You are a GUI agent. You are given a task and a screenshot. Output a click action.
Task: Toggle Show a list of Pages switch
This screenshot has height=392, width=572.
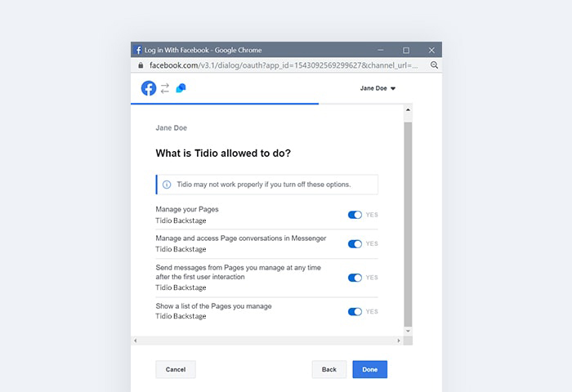pos(355,312)
